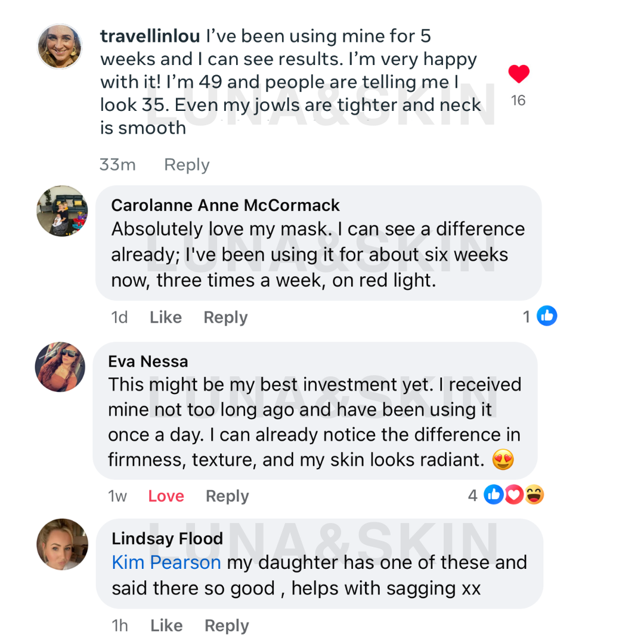
Task: Click the red heart on travellinlou's comment
Action: 519,75
